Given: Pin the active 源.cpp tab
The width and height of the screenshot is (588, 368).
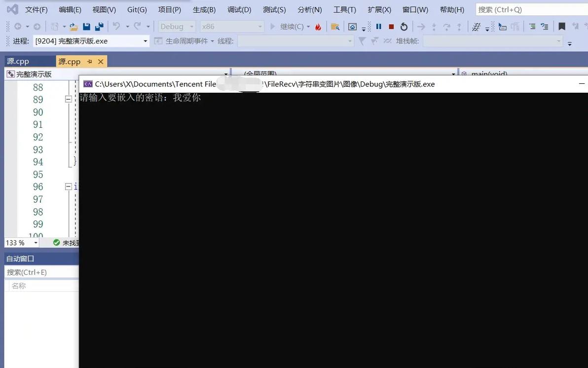Looking at the screenshot, I should click(x=90, y=62).
